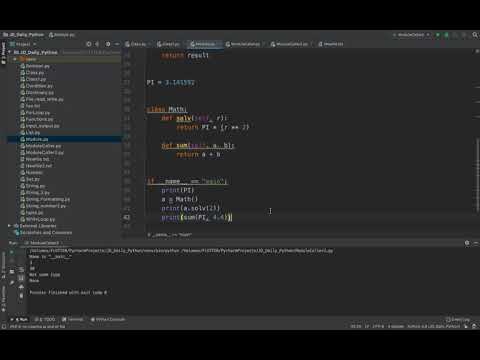Click the project name breadcrumb at top left
480x360 pixels.
click(x=23, y=35)
